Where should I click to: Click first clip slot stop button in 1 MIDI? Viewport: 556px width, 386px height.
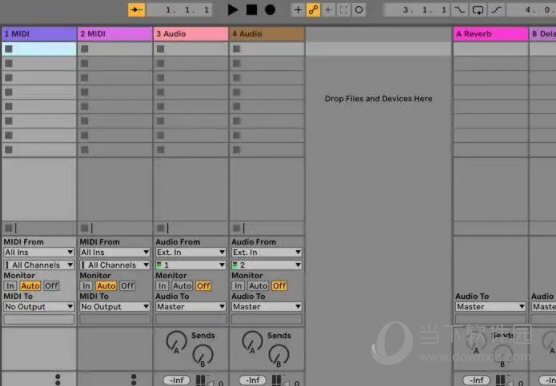9,49
